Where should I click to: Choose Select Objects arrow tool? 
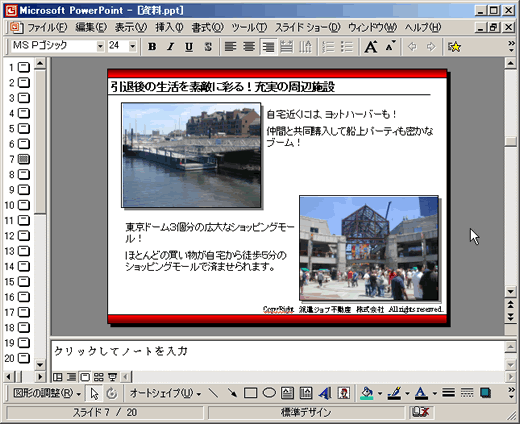point(94,394)
